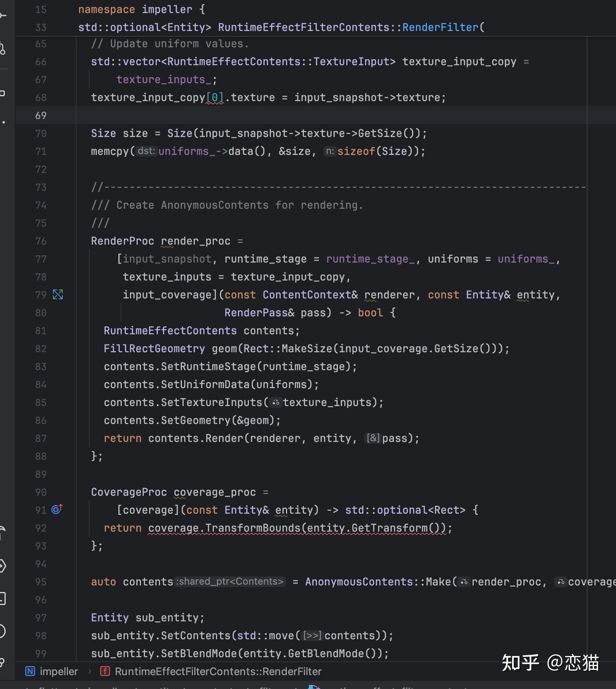
Task: Click the 'Create AnonymousContents for rendering' comment
Action: [227, 205]
